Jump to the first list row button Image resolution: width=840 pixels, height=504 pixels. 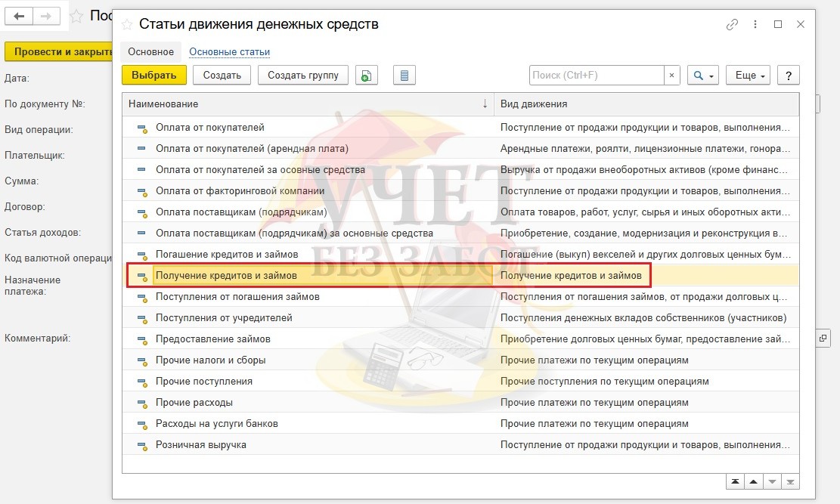pos(735,481)
